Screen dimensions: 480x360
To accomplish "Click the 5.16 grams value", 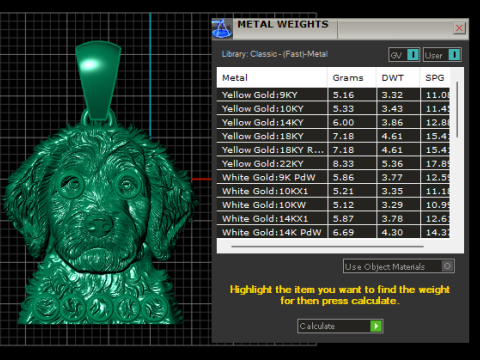I will click(343, 95).
